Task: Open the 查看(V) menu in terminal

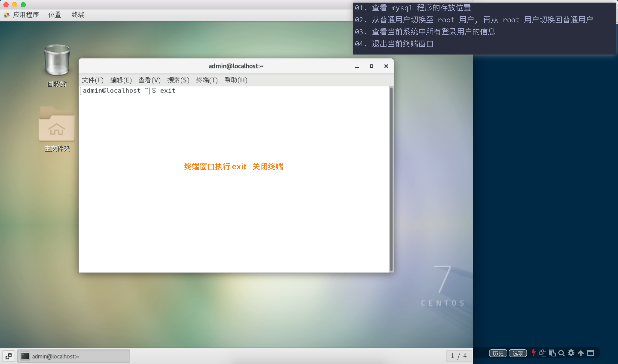Action: [x=149, y=80]
